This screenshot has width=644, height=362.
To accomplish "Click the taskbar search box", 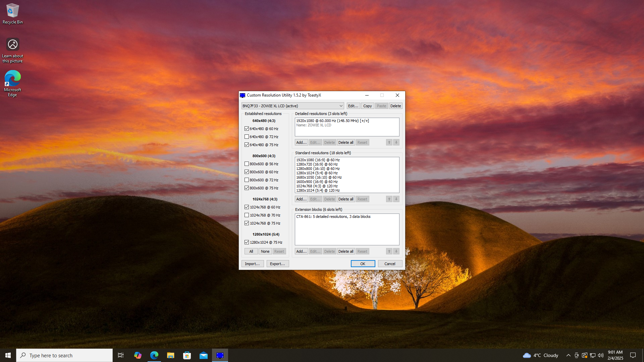I will pos(64,355).
